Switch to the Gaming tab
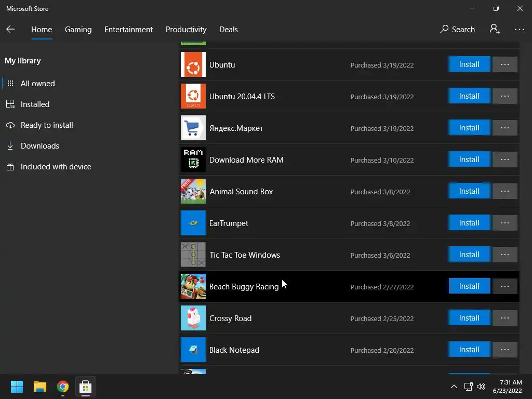532x399 pixels. point(78,30)
